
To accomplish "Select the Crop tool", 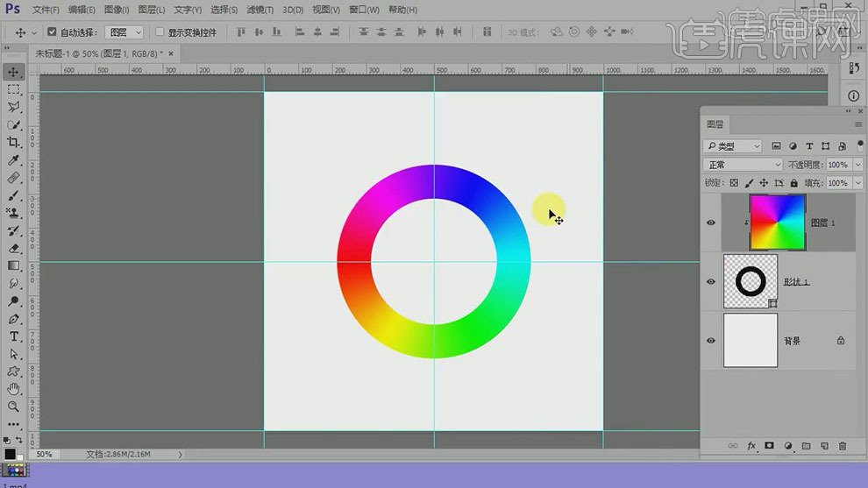I will [x=13, y=142].
